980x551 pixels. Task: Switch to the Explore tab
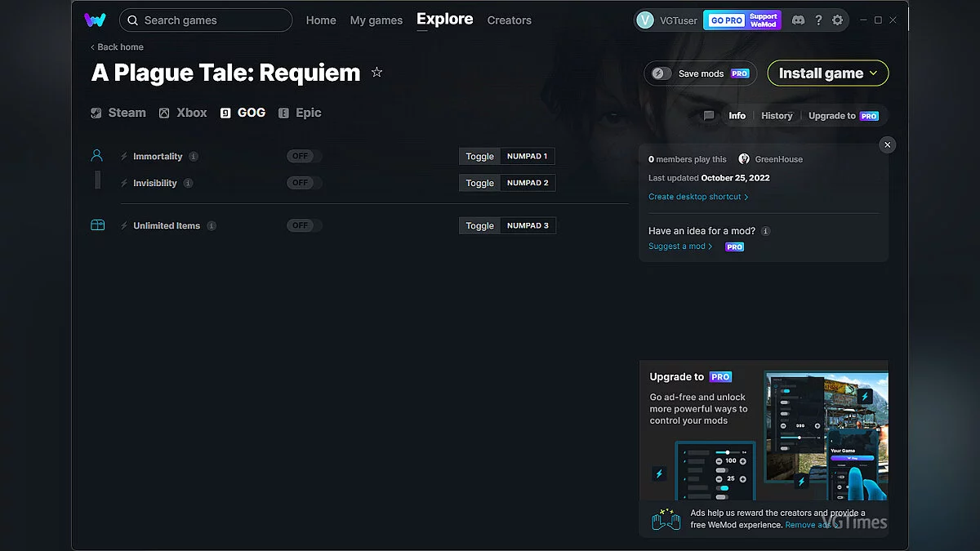444,19
